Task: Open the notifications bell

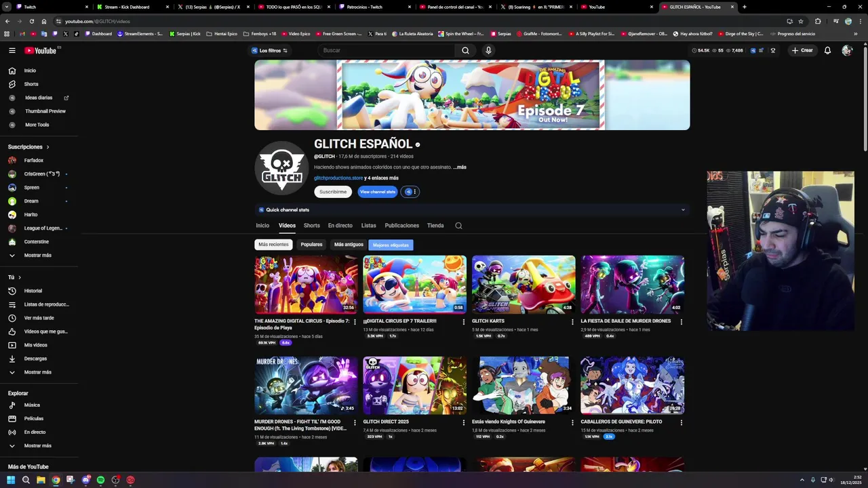Action: (827, 50)
